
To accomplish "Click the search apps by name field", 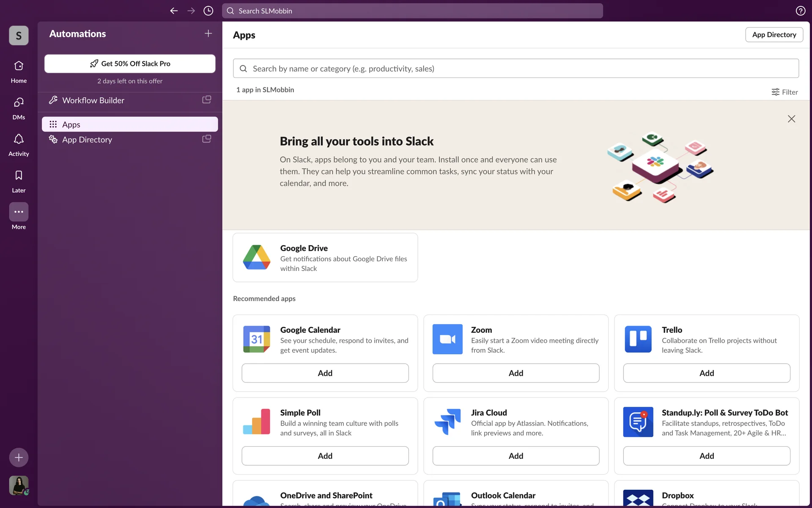I will (516, 69).
